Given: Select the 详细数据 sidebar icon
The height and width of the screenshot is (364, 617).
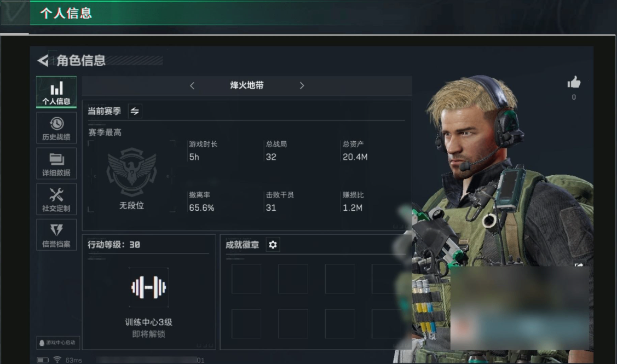Looking at the screenshot, I should click(x=56, y=164).
